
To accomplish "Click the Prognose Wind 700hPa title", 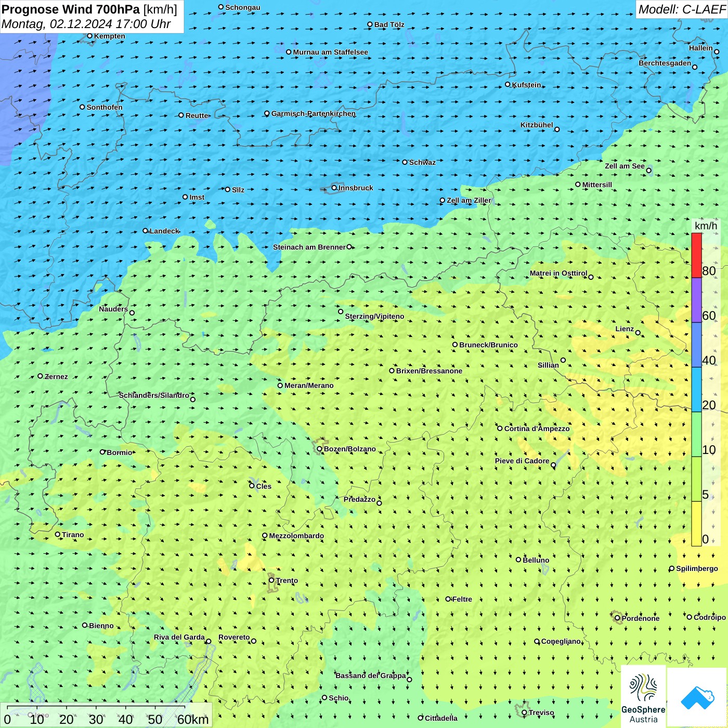I will pos(71,9).
